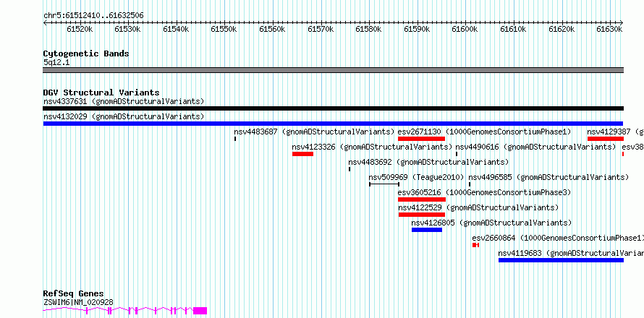Open the nsv4129387 variant label
Viewport: 644px width, 318px height.
point(615,132)
